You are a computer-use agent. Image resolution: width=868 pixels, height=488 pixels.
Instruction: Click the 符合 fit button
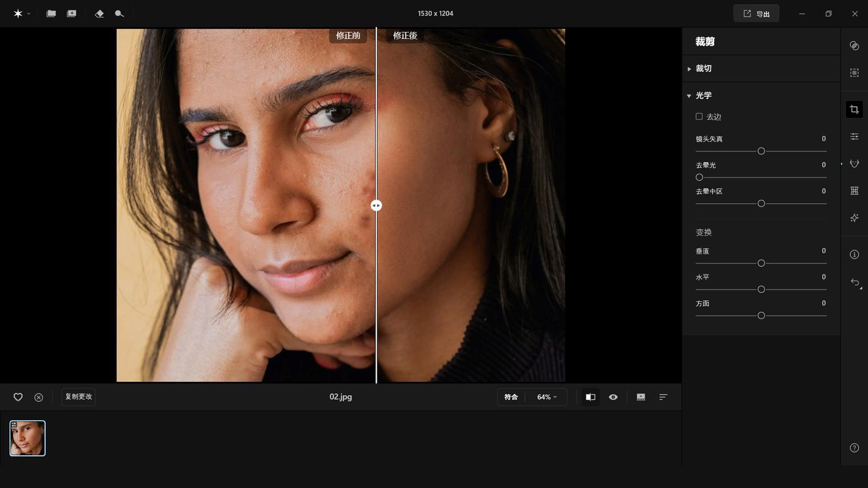click(511, 397)
